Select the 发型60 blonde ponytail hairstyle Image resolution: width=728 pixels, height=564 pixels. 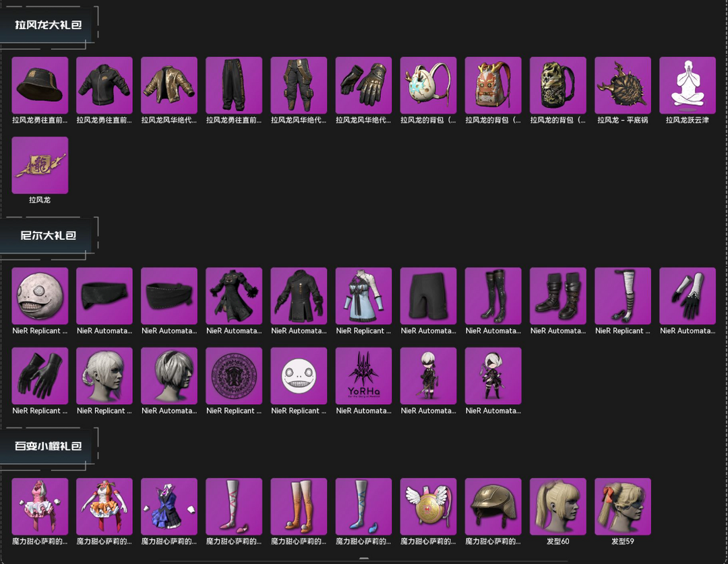coord(558,507)
